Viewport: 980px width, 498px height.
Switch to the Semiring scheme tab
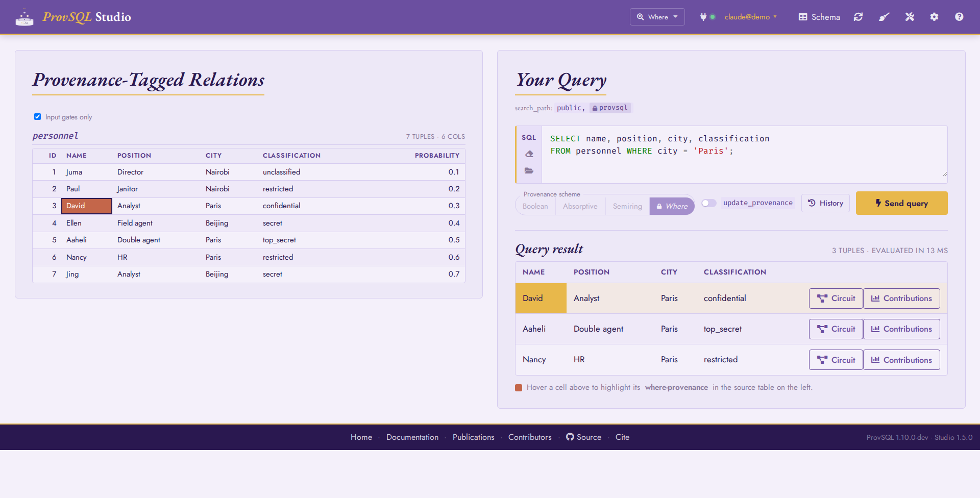click(627, 206)
